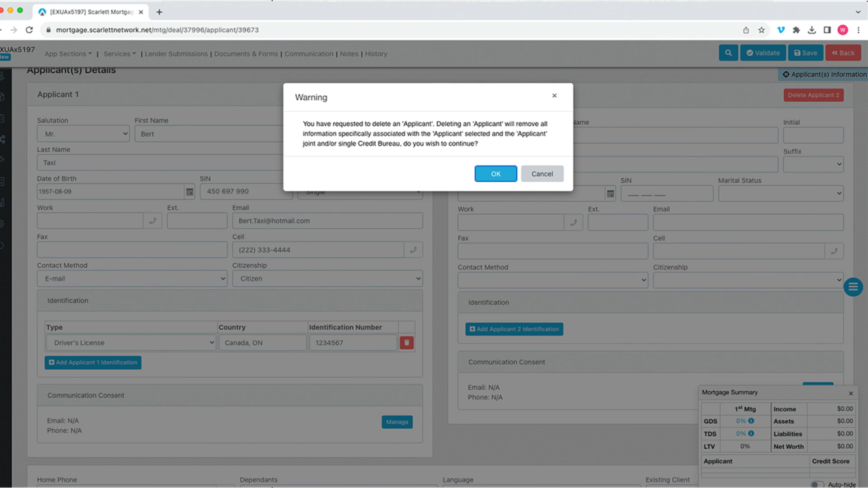Image resolution: width=868 pixels, height=488 pixels.
Task: Open the Date of Birth calendar picker
Action: click(190, 192)
